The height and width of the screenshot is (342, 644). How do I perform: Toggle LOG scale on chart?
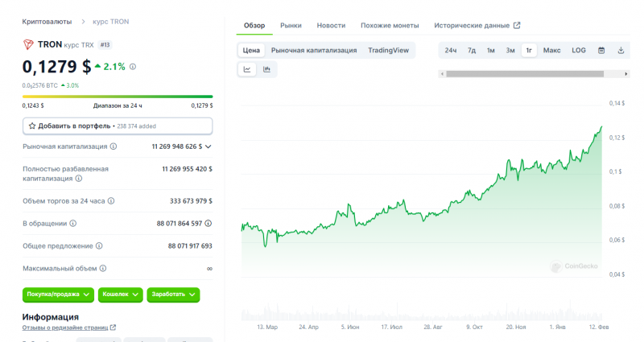[x=579, y=50]
